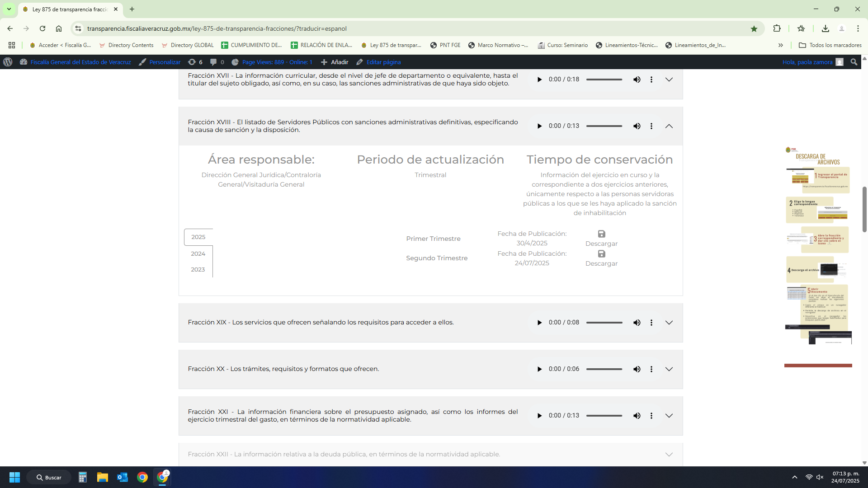The width and height of the screenshot is (868, 488).
Task: Collapse the Fracción XVIII section
Action: (x=669, y=126)
